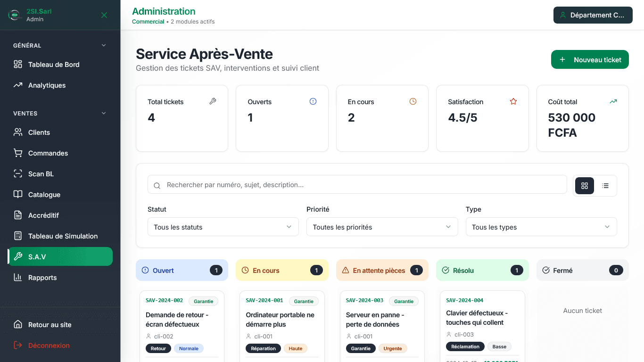The width and height of the screenshot is (644, 362).
Task: Click the En attente pièces warning icon
Action: [x=346, y=270]
